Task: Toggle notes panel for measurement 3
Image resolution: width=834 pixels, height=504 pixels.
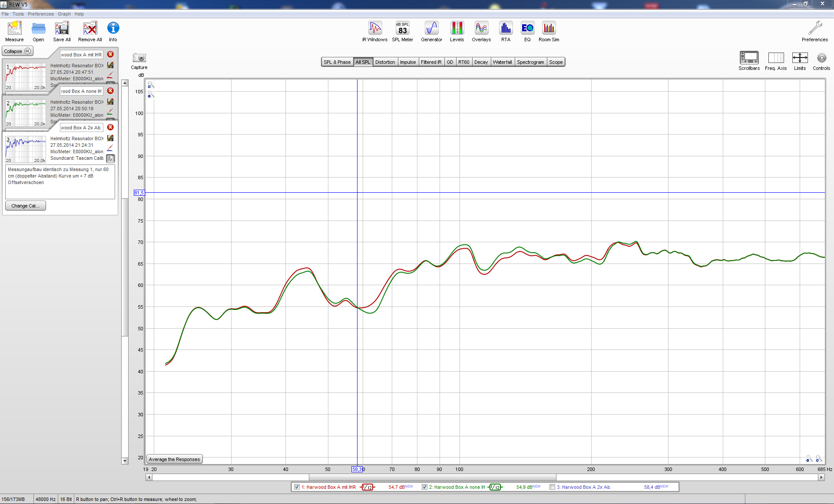Action: click(x=111, y=158)
